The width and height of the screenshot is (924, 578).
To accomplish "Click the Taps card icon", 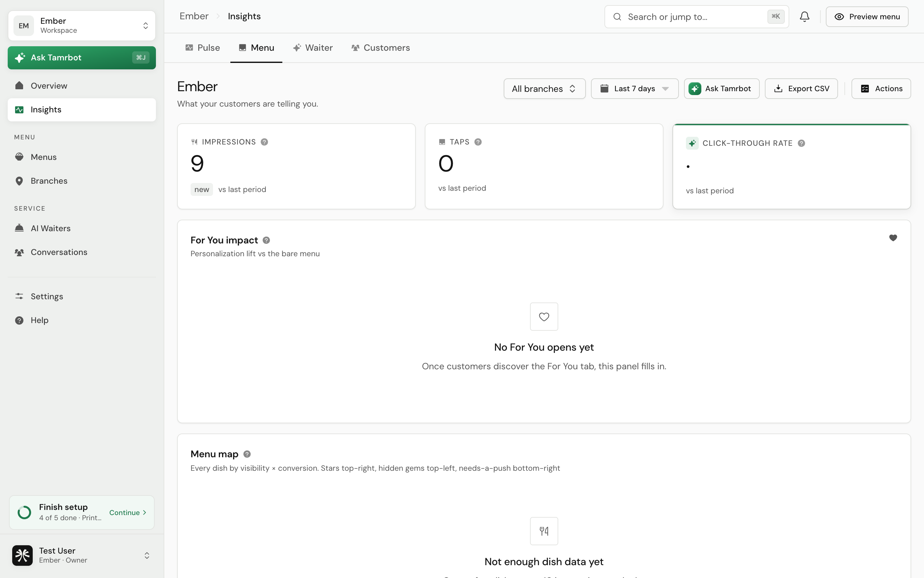I will (442, 142).
